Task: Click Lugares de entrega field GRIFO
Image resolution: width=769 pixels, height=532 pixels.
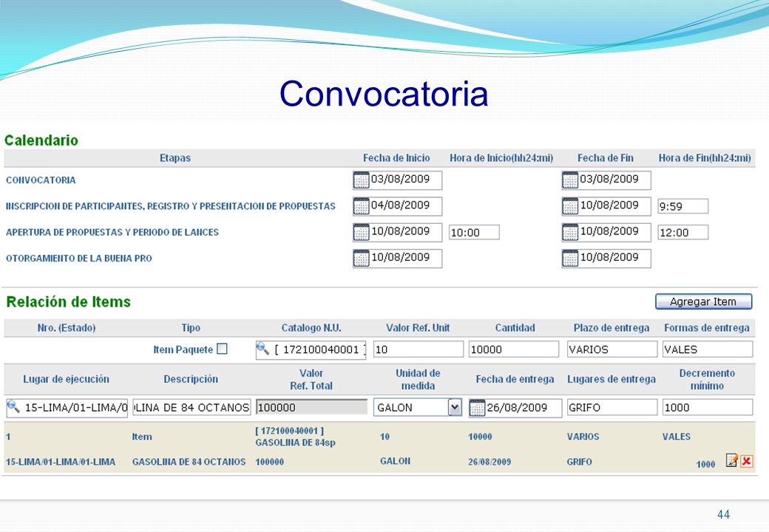Action: (612, 408)
